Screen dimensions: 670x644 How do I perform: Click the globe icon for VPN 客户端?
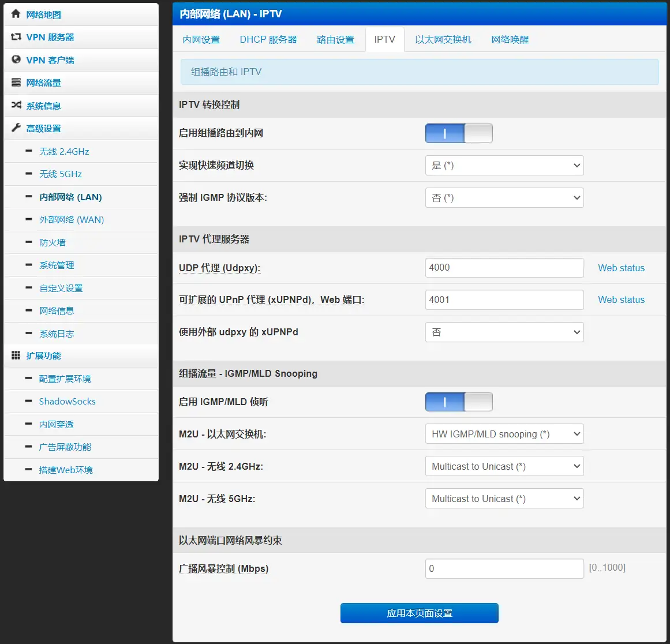click(16, 59)
